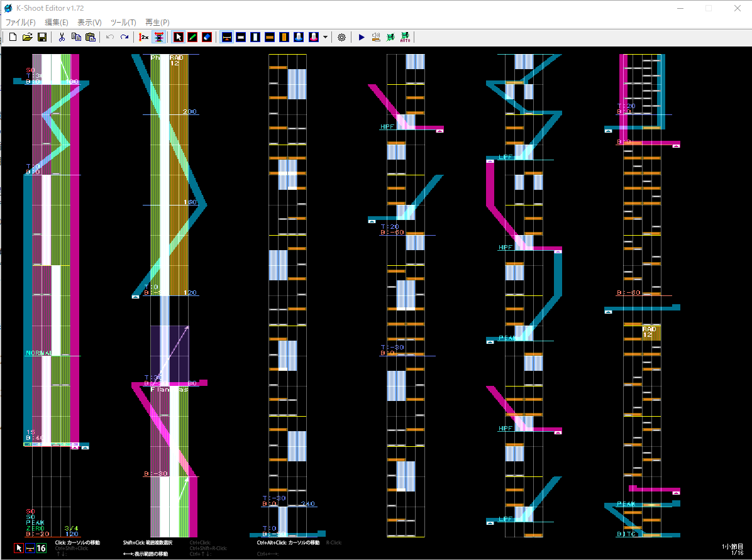Toggle the compressed overview display
Viewport: 752px width, 560px height.
[x=158, y=37]
